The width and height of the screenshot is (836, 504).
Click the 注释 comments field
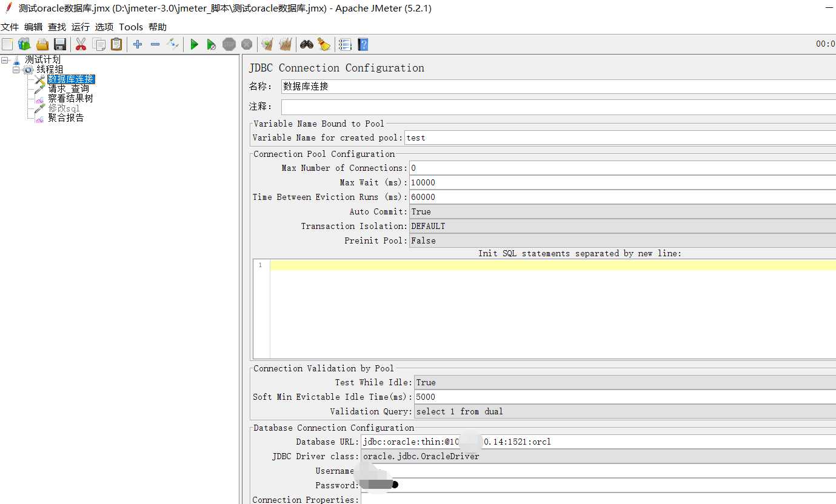pyautogui.click(x=558, y=107)
